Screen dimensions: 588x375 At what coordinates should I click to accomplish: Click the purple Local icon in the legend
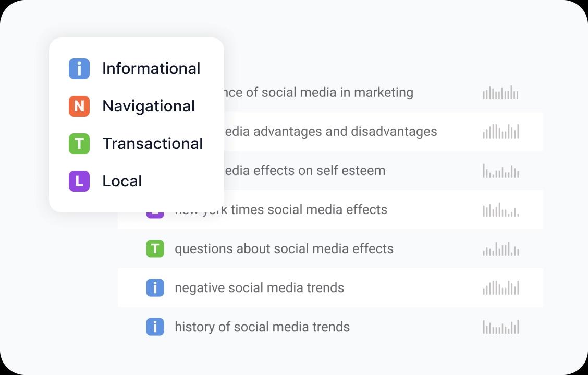(79, 181)
